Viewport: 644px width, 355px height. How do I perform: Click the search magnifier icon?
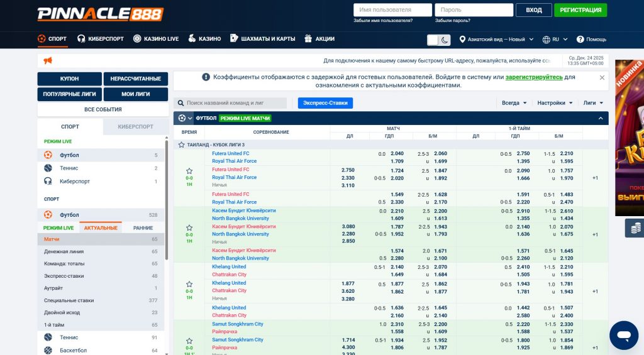(x=180, y=103)
